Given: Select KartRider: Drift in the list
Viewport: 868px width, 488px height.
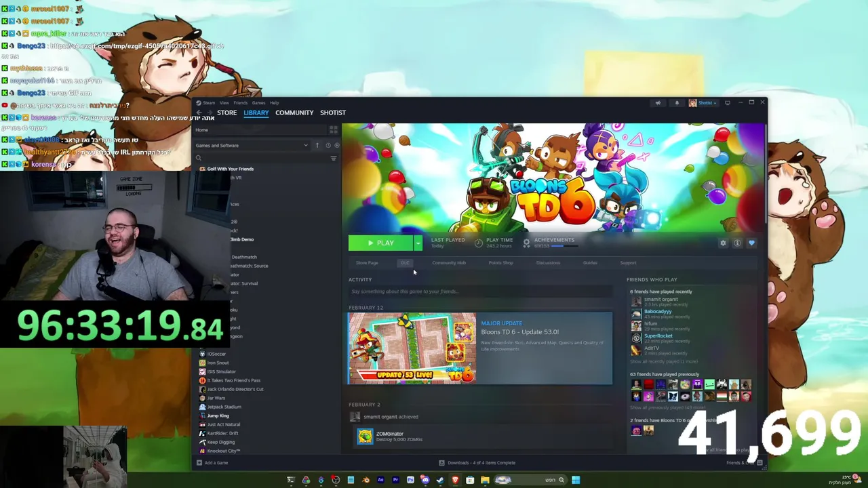Looking at the screenshot, I should click(x=222, y=433).
